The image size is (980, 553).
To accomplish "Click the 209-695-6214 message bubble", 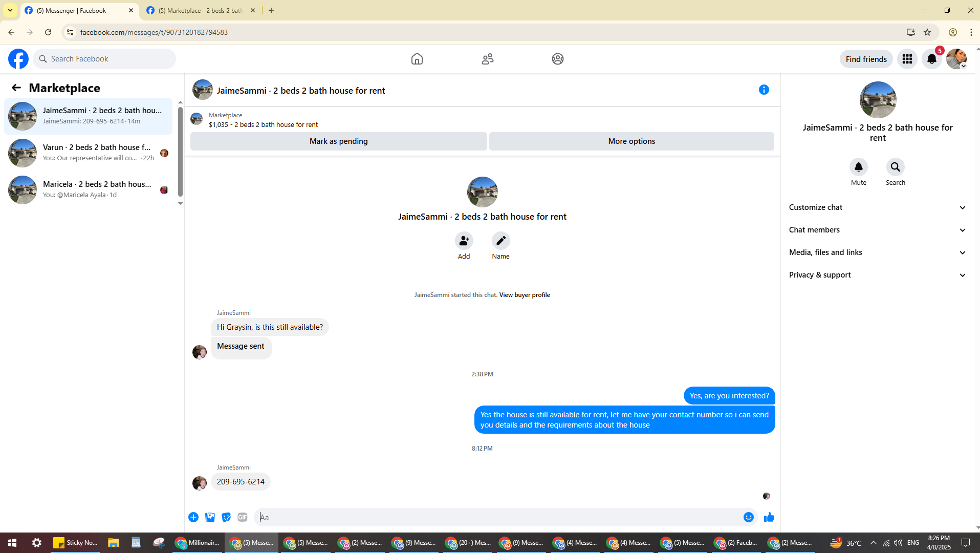I will click(241, 482).
